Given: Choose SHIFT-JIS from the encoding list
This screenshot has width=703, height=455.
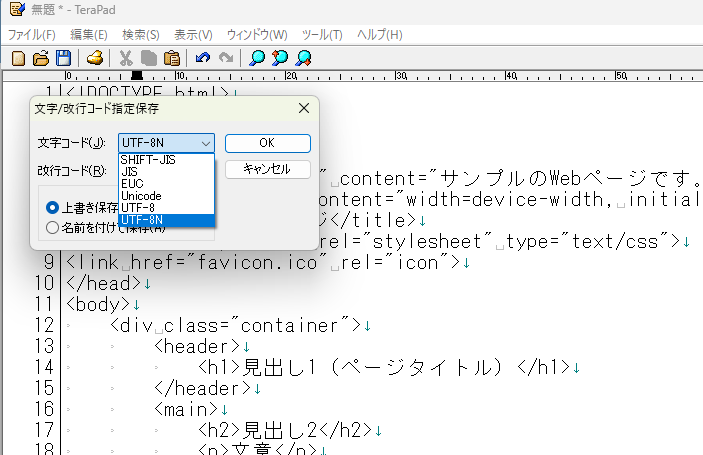Looking at the screenshot, I should pos(149,159).
